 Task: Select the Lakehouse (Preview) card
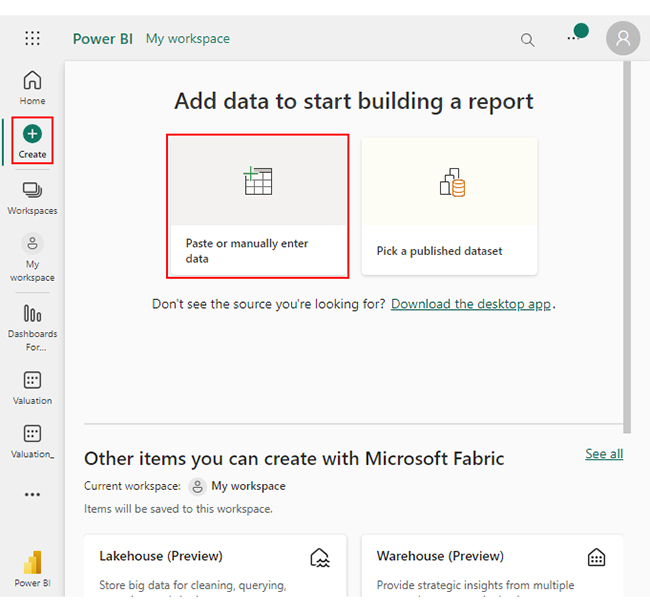(x=215, y=566)
